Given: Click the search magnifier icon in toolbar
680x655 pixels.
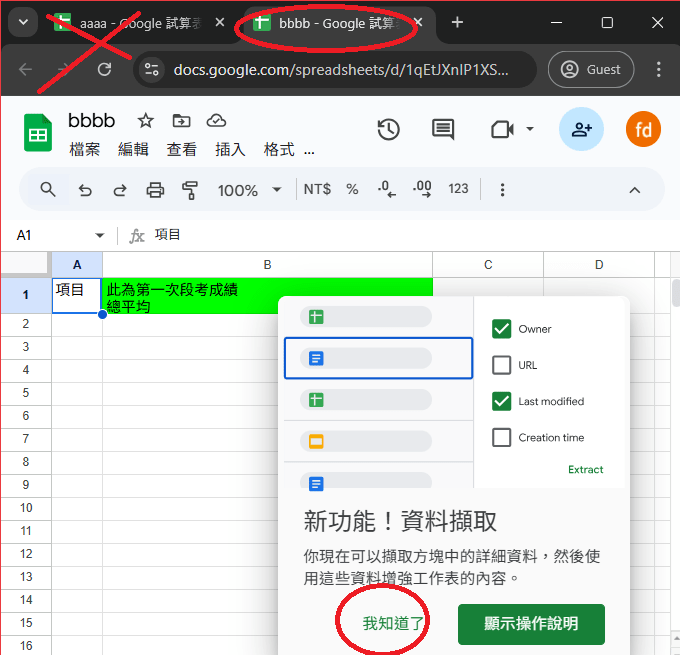Looking at the screenshot, I should coord(48,189).
